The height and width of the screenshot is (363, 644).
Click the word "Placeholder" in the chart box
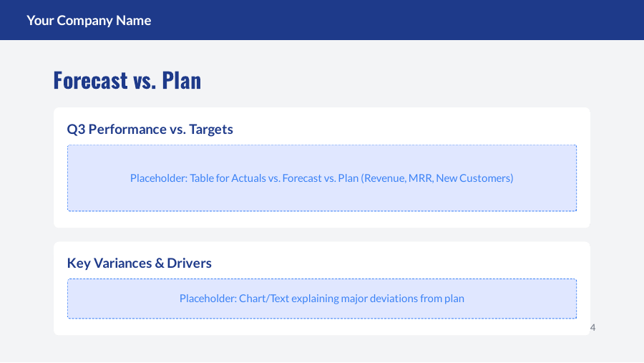tap(207, 299)
